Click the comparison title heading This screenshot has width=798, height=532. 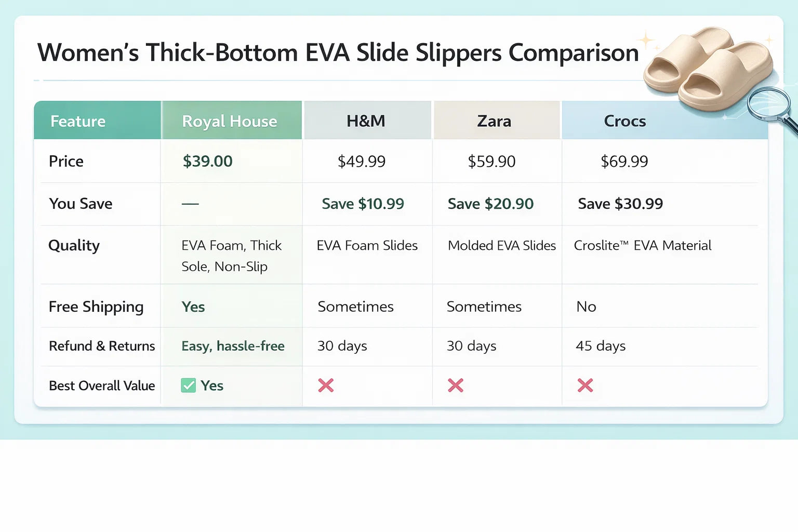pyautogui.click(x=338, y=52)
